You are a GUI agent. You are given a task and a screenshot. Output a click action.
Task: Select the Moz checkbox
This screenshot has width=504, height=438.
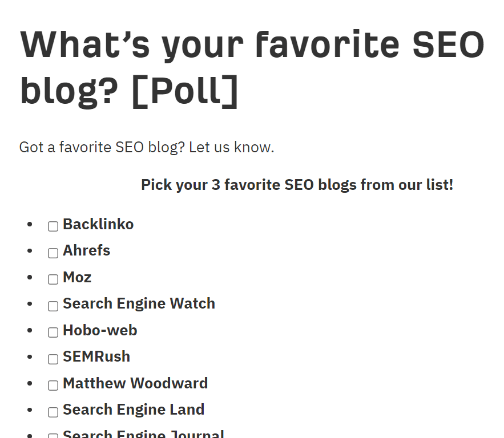53,279
